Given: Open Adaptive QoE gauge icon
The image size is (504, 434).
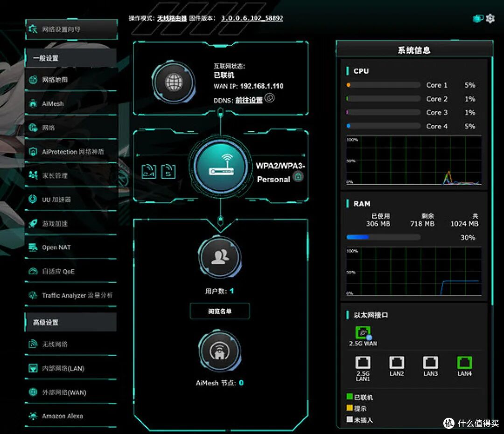Looking at the screenshot, I should (x=33, y=271).
